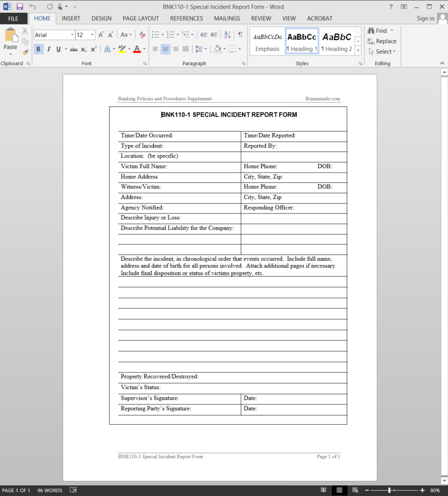Click the Cut scissors icon

pos(25,31)
